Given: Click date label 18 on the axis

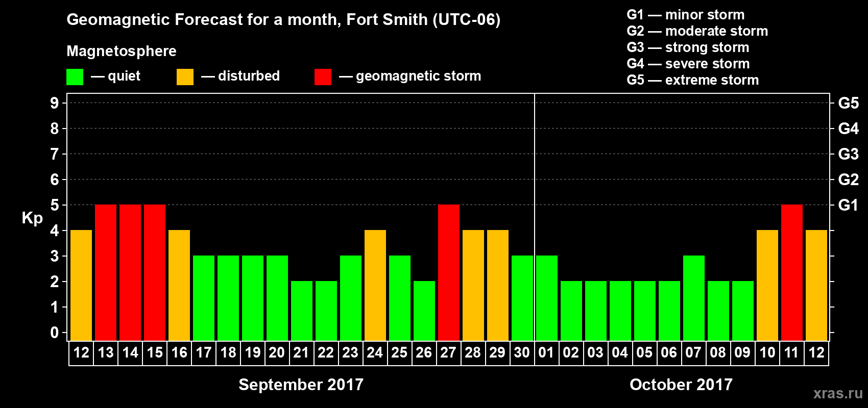Looking at the screenshot, I should pyautogui.click(x=228, y=352).
